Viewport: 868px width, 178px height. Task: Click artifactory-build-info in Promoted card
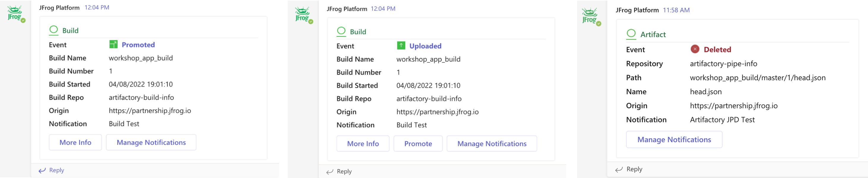pos(141,97)
